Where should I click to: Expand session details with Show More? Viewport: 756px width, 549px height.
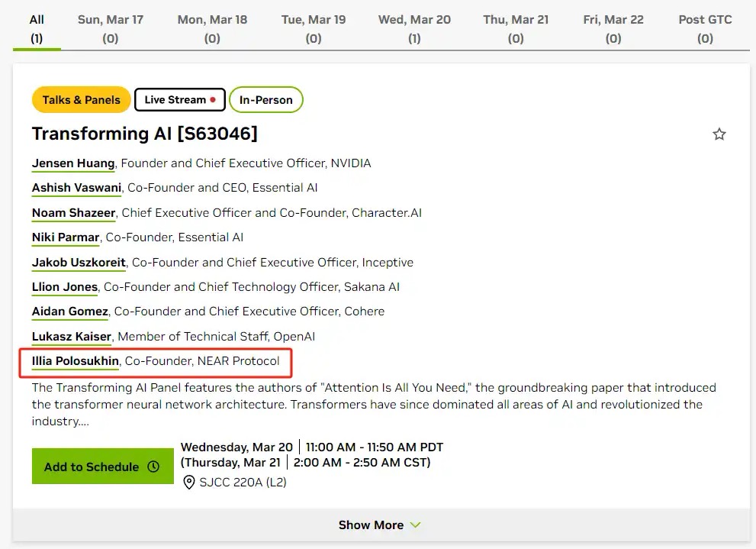point(378,525)
